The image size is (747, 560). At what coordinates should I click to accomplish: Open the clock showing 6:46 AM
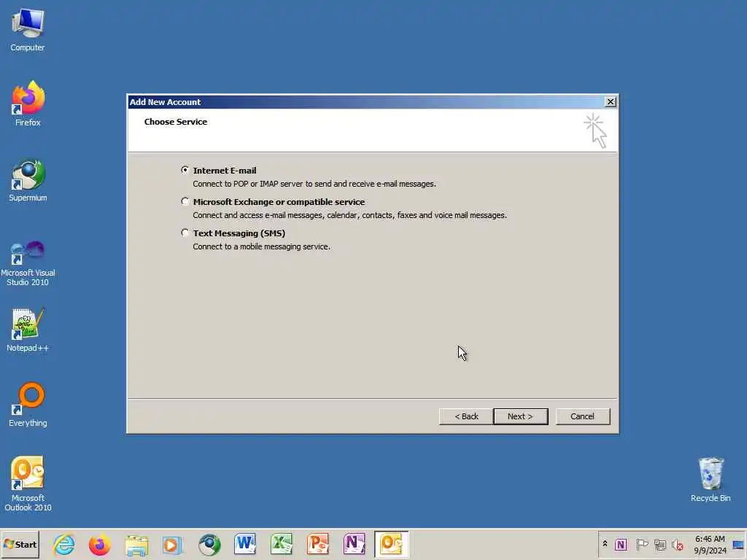tap(710, 544)
